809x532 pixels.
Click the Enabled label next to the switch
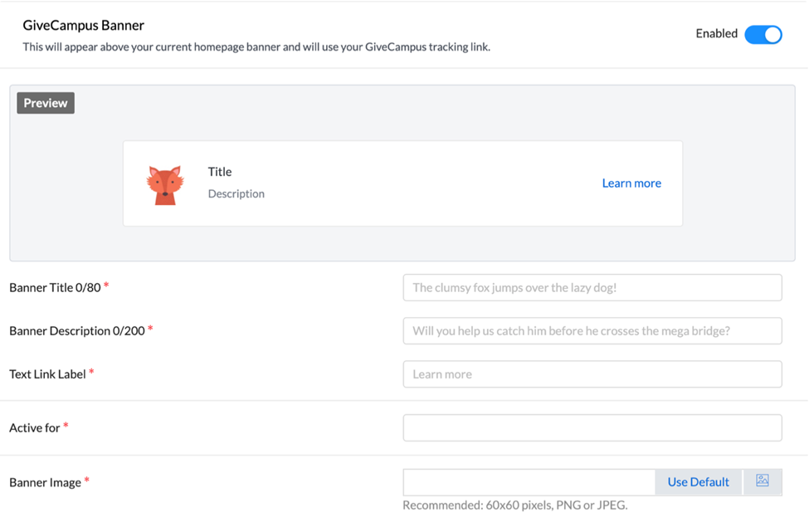tap(716, 33)
